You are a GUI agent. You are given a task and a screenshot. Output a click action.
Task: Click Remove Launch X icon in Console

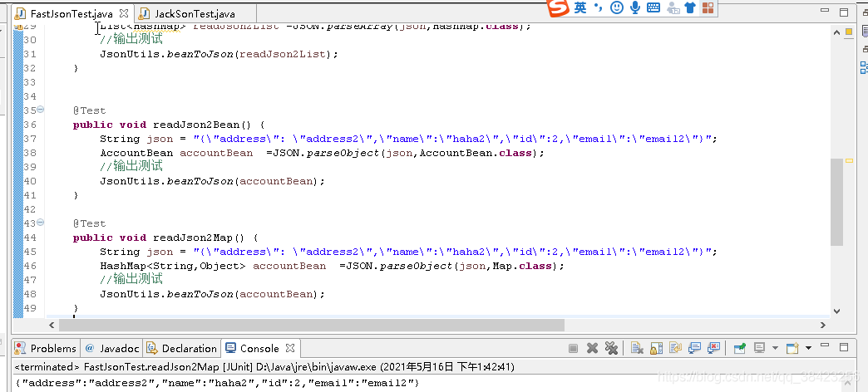pyautogui.click(x=593, y=349)
